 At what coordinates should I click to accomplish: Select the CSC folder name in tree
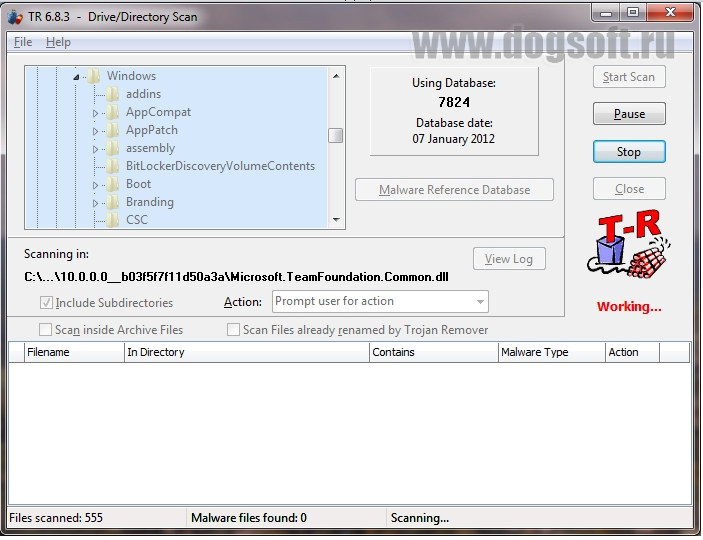pos(137,219)
